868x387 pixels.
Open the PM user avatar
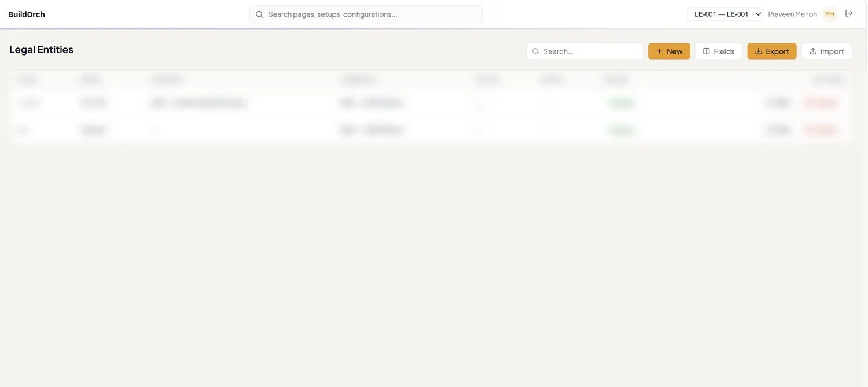[830, 14]
